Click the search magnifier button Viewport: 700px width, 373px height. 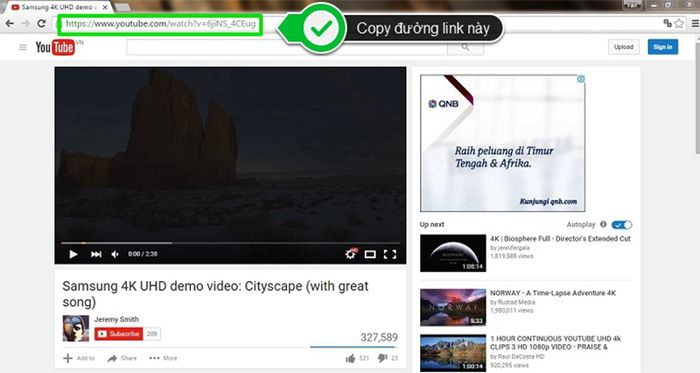pos(465,47)
